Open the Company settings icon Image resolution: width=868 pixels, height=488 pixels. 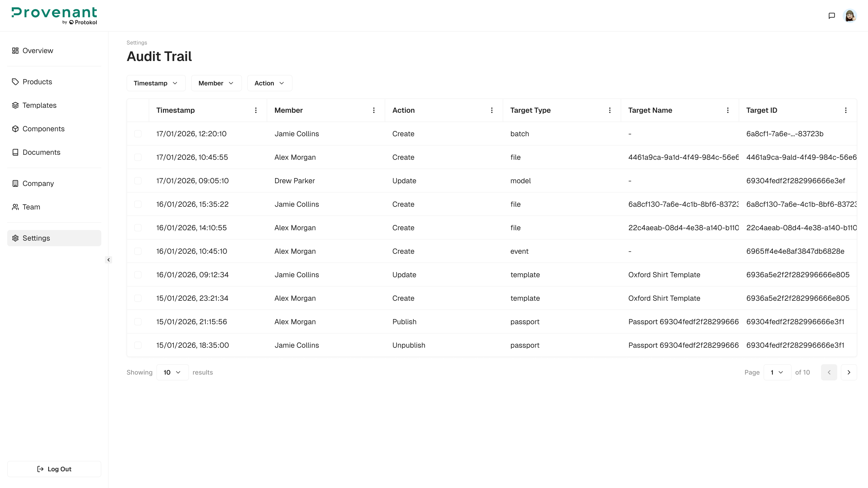click(x=15, y=183)
